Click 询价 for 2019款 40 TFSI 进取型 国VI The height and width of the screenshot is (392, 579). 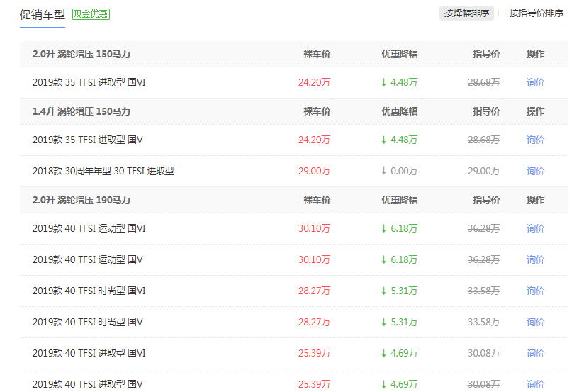coord(535,354)
